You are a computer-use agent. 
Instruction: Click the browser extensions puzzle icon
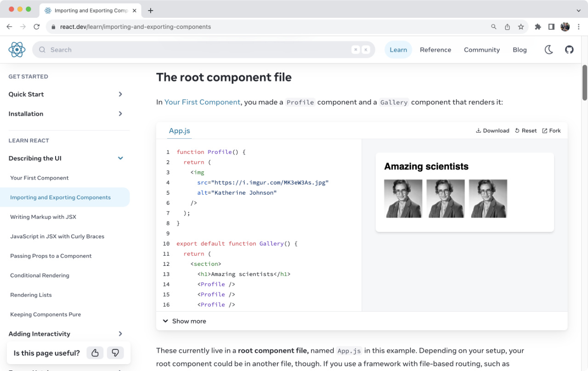(537, 27)
